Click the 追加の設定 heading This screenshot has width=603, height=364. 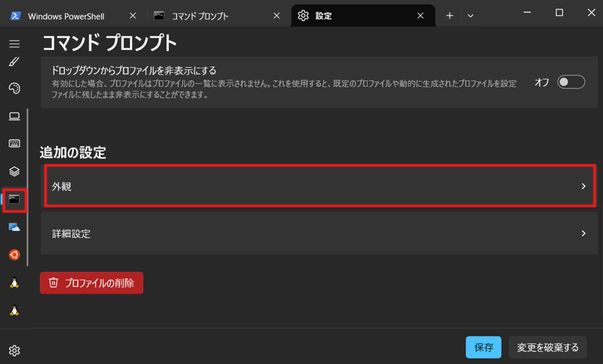pos(73,153)
